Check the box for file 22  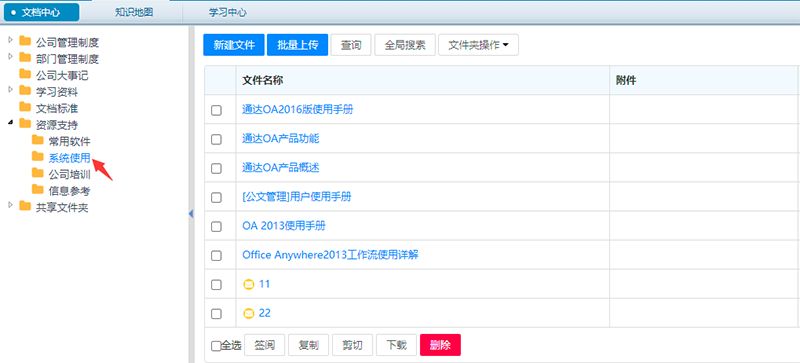tap(216, 314)
